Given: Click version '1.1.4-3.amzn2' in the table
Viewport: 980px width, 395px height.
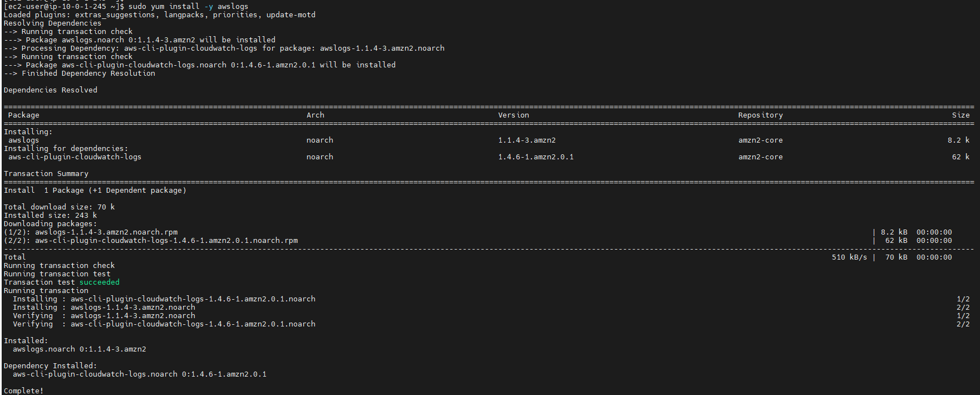Looking at the screenshot, I should (x=527, y=140).
